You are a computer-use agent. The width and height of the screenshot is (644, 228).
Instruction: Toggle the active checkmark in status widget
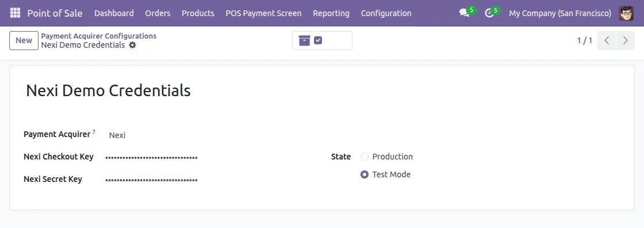318,40
